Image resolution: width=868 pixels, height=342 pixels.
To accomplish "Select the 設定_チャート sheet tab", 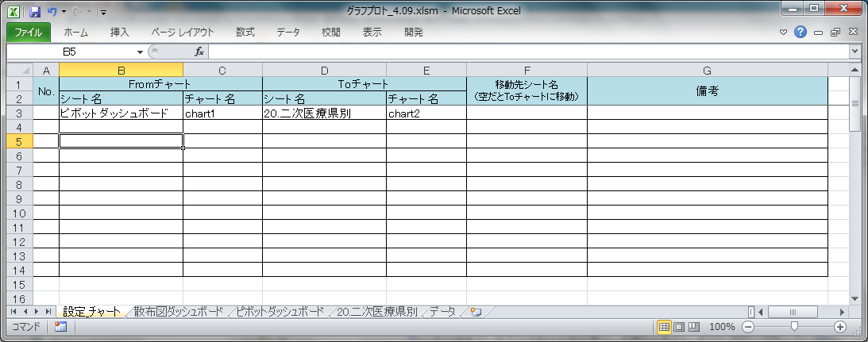I will [92, 312].
